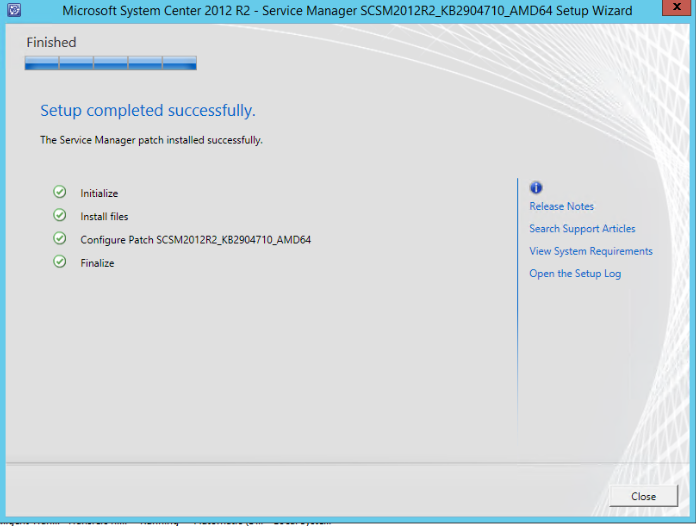
Task: Select the Configure Patch SCSM2012R2_KB2904710_AMD64 step text
Action: [195, 240]
